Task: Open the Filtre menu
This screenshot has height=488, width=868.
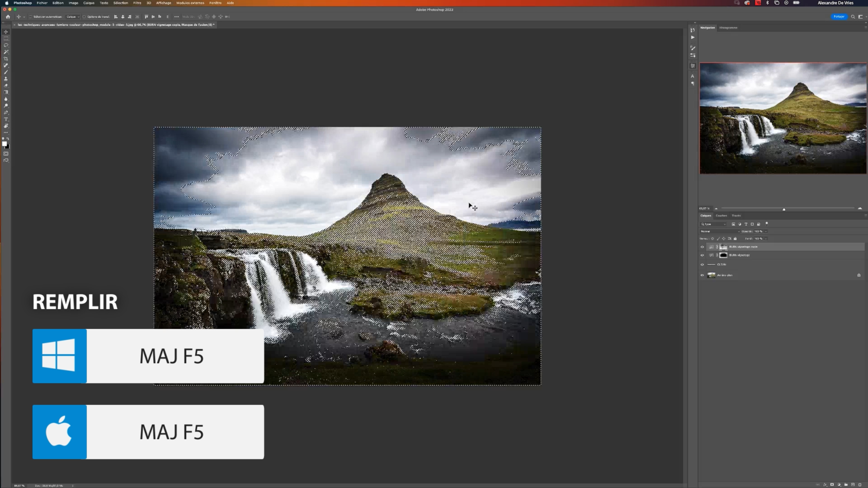Action: point(137,3)
